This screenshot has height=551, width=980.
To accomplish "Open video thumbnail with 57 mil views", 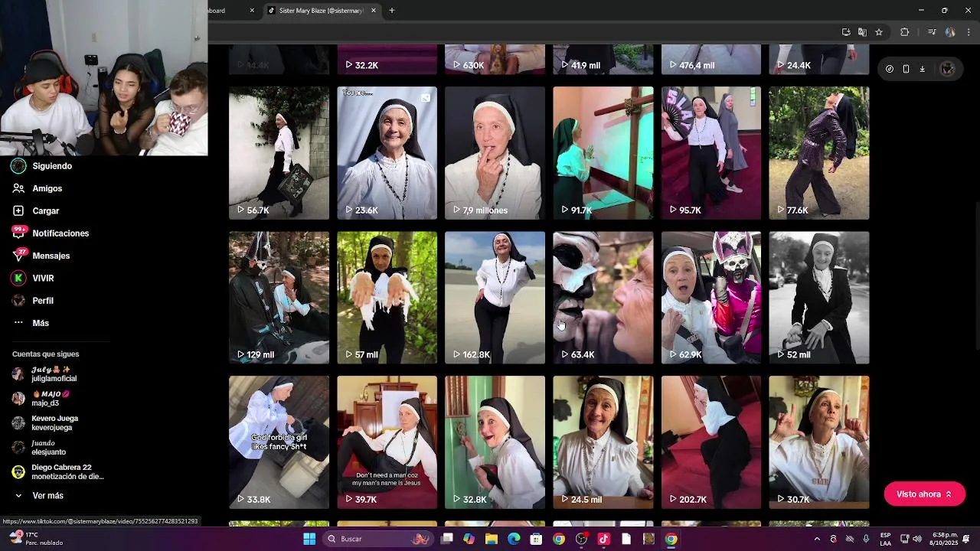I will 387,298.
